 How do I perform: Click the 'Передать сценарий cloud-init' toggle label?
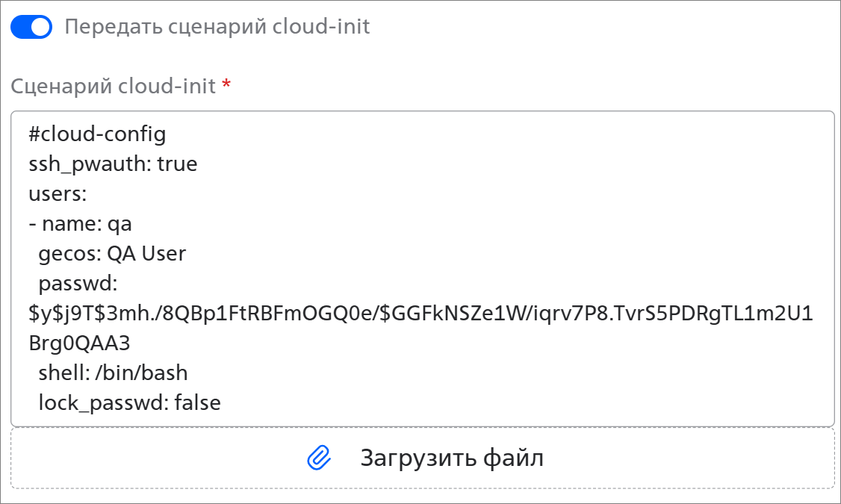point(217,26)
